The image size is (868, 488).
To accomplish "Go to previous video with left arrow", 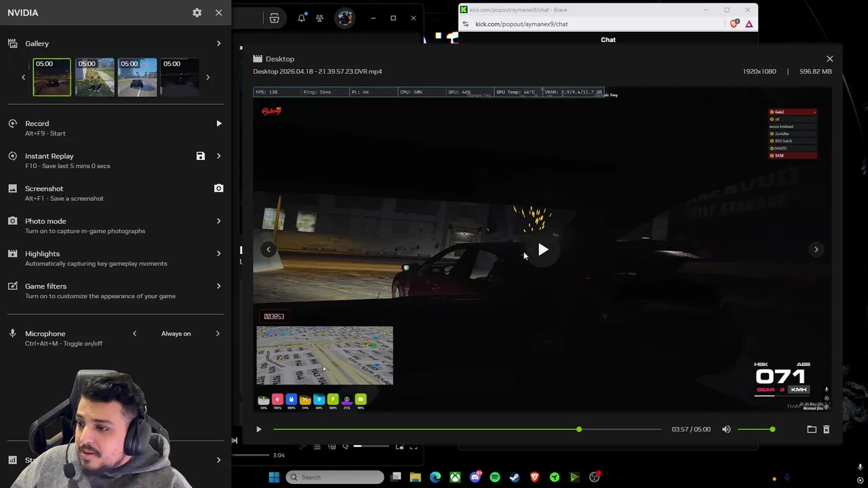I will pos(268,249).
